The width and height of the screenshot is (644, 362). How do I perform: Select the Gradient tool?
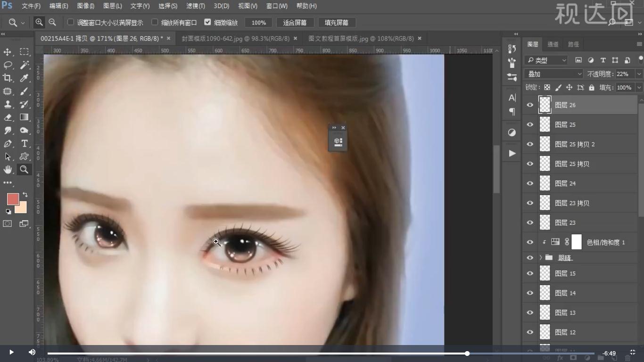click(24, 117)
